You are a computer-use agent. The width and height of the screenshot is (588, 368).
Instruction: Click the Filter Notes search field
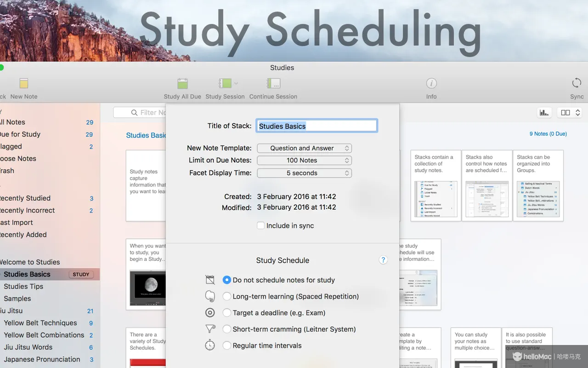(140, 112)
